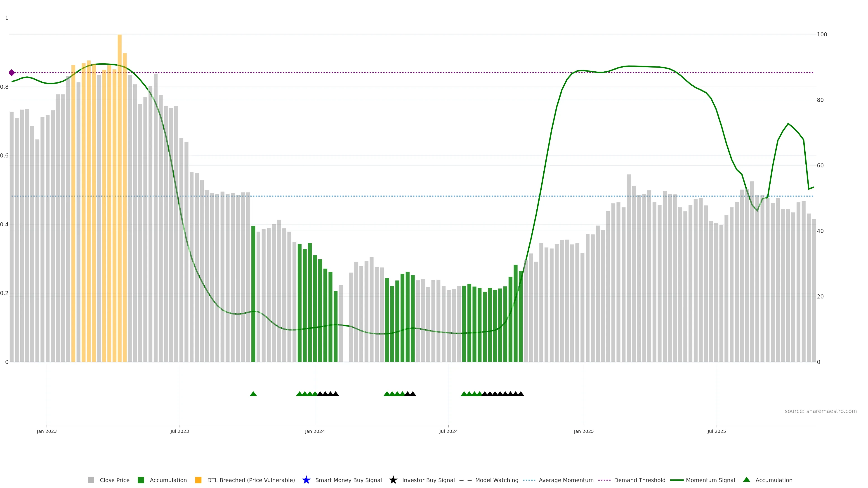This screenshot has width=868, height=488.
Task: Click the green Accumulation triangle legend icon
Action: click(746, 480)
